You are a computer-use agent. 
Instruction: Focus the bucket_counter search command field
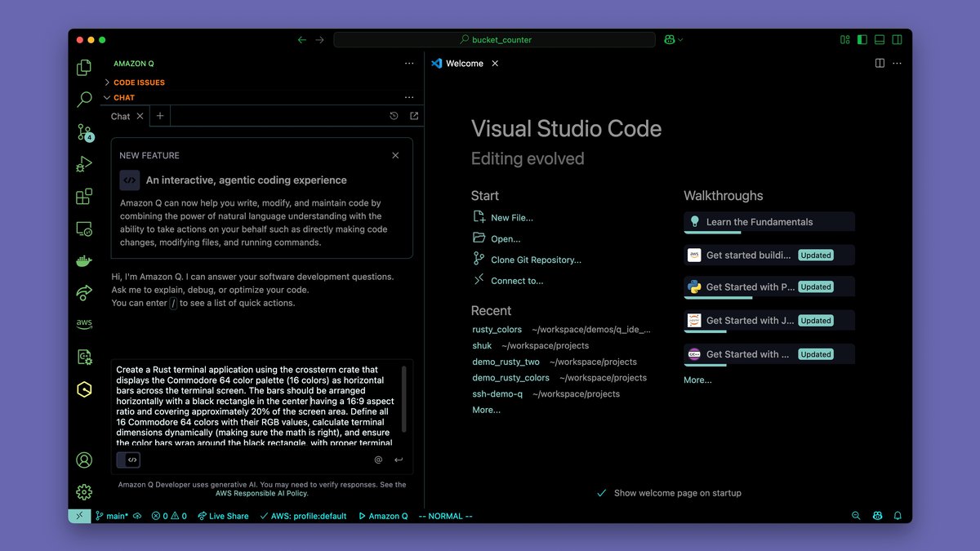click(x=495, y=39)
